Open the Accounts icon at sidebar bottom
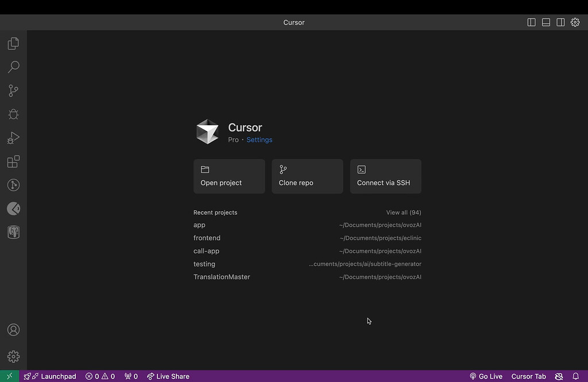 (x=13, y=330)
